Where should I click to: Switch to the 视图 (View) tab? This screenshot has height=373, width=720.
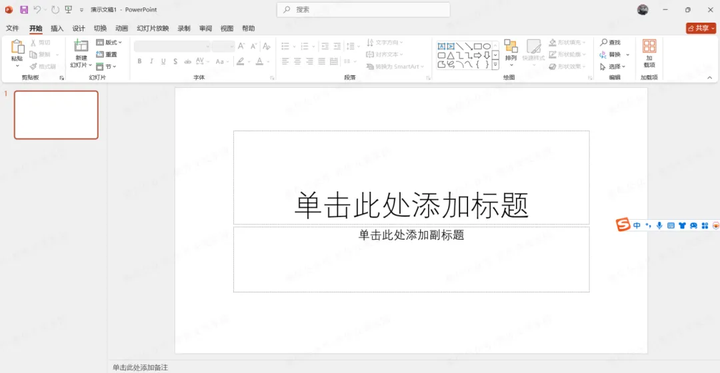click(x=227, y=28)
